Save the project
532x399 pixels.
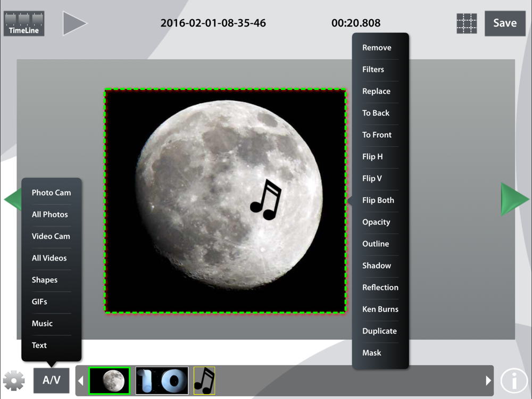[504, 23]
